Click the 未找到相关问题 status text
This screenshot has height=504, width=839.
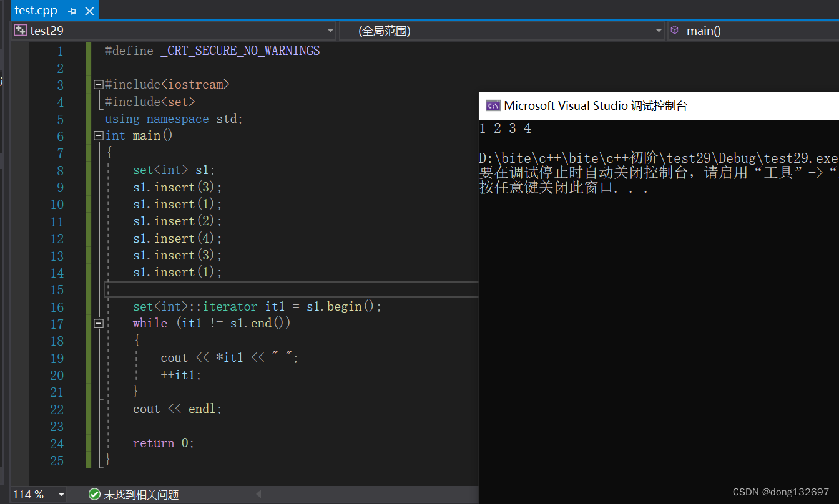[141, 495]
